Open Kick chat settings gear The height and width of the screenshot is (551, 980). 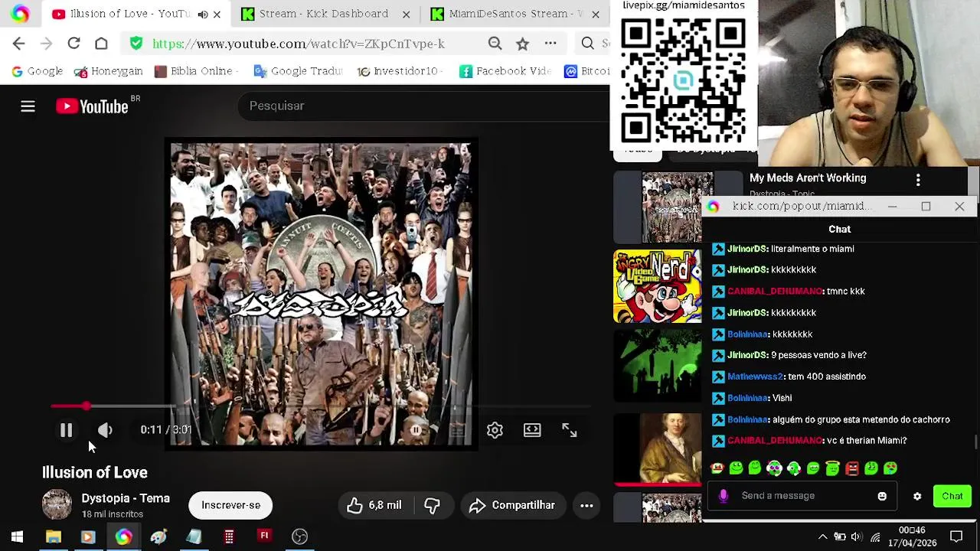point(917,496)
